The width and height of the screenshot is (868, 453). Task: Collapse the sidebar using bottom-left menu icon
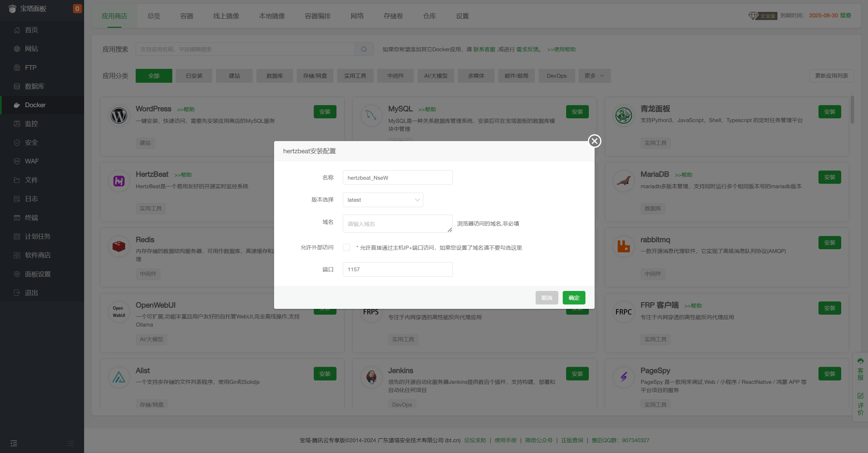(x=14, y=443)
